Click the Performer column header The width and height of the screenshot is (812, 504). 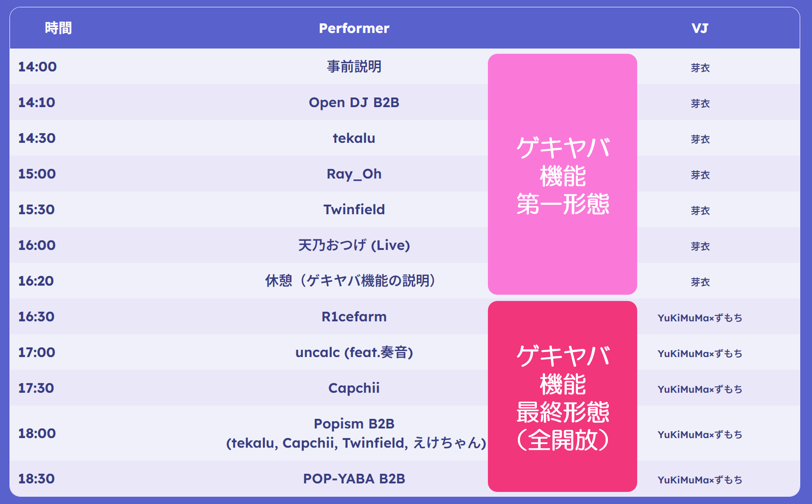point(354,28)
